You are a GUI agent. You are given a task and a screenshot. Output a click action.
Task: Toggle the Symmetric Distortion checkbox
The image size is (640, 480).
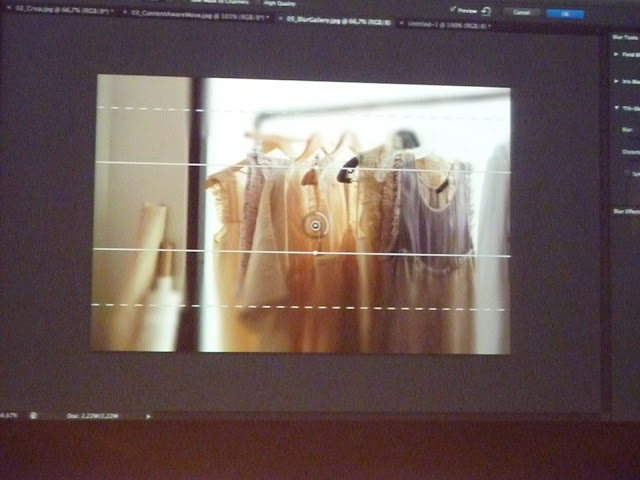click(x=628, y=173)
